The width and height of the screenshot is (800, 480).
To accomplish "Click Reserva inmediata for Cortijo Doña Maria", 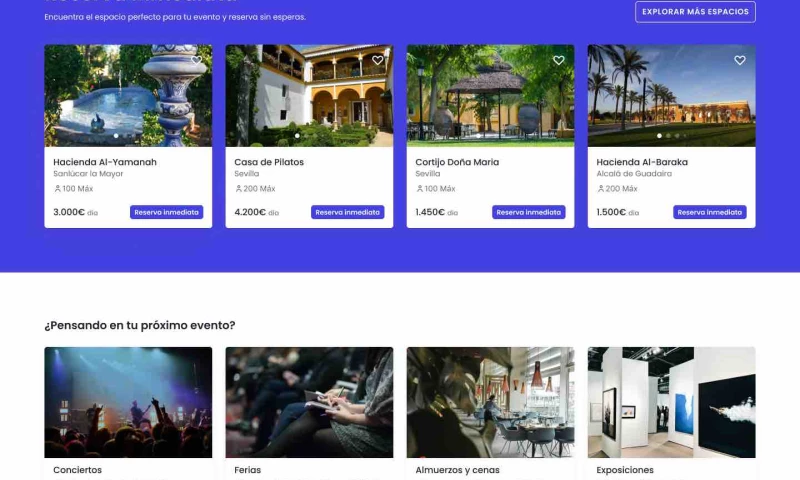I will coord(529,212).
